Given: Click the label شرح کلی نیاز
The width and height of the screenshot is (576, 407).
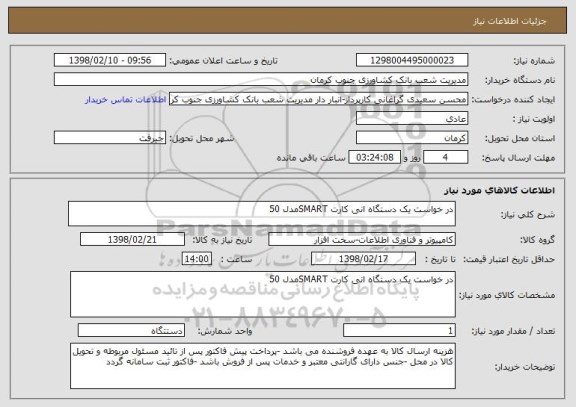Looking at the screenshot, I should (528, 215).
